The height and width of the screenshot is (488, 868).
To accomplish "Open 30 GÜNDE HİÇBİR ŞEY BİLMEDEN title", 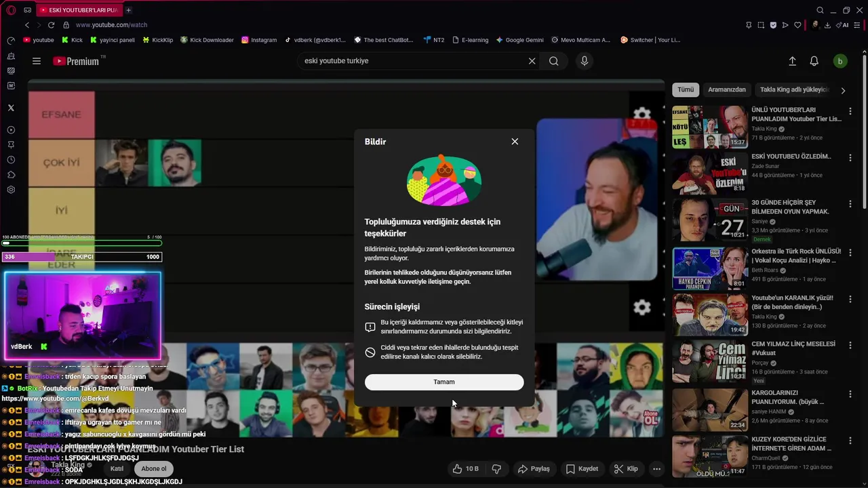I will click(791, 207).
